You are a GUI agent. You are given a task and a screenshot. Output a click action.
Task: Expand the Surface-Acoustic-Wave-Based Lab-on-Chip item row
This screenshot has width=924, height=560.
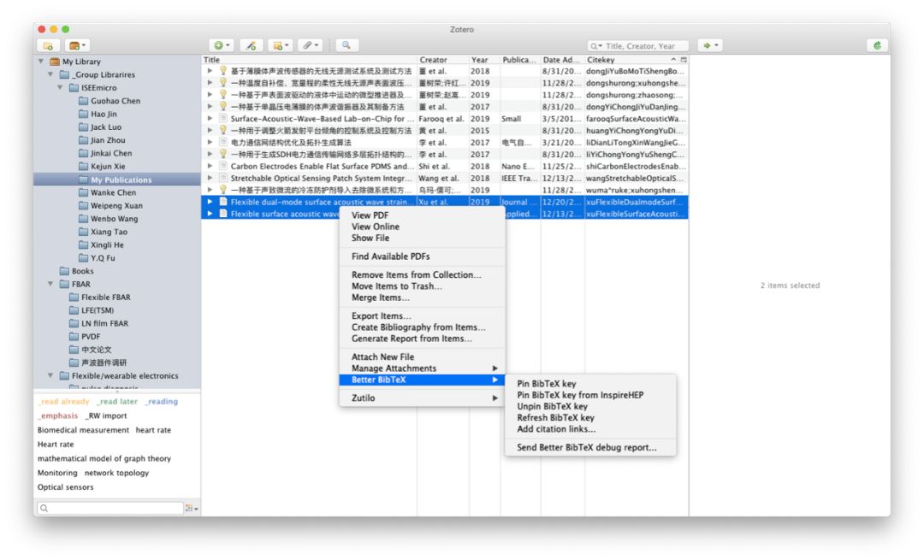point(210,118)
